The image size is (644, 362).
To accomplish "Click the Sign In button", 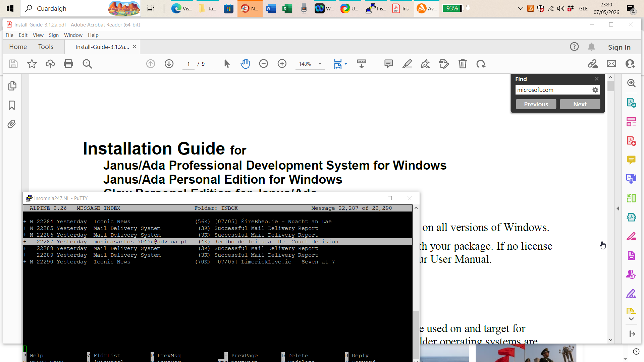I will [619, 47].
